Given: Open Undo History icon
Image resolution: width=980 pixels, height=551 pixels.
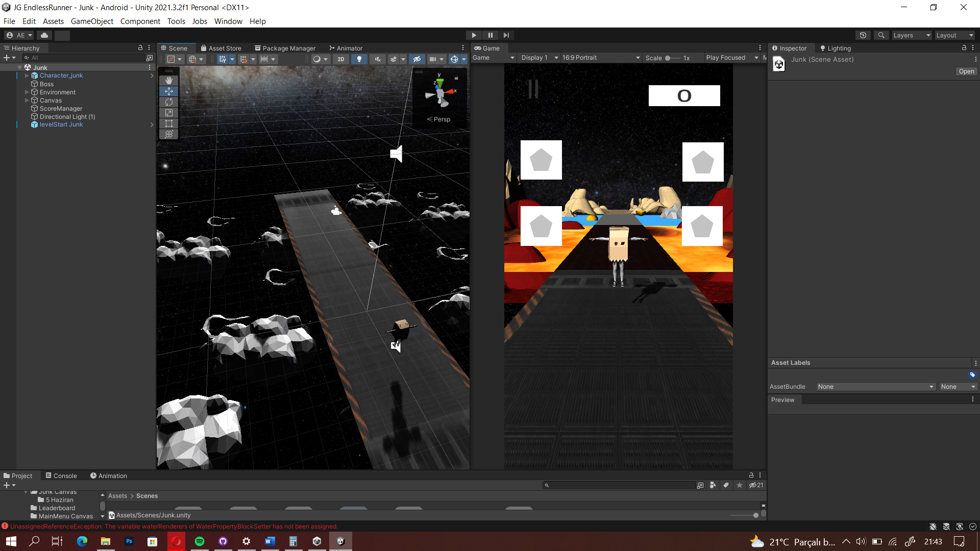Looking at the screenshot, I should pos(863,35).
